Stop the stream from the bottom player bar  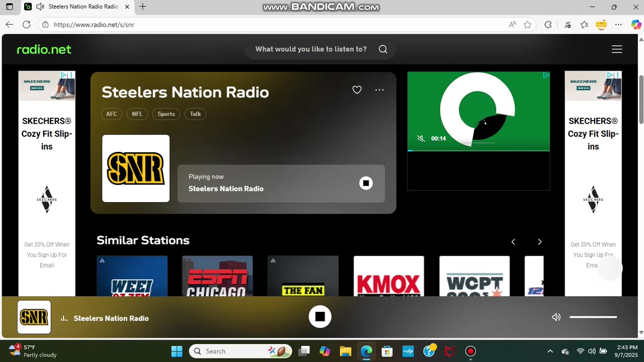pos(320,317)
